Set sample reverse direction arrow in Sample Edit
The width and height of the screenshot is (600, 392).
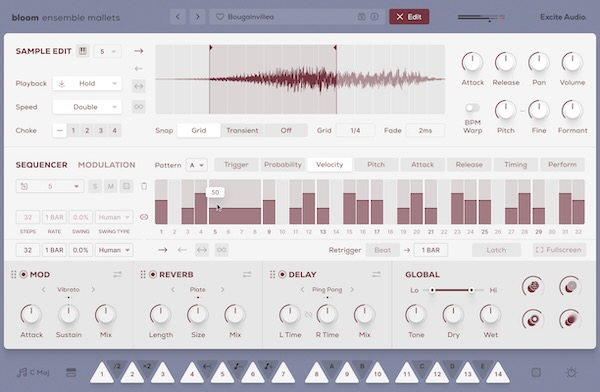coord(139,69)
